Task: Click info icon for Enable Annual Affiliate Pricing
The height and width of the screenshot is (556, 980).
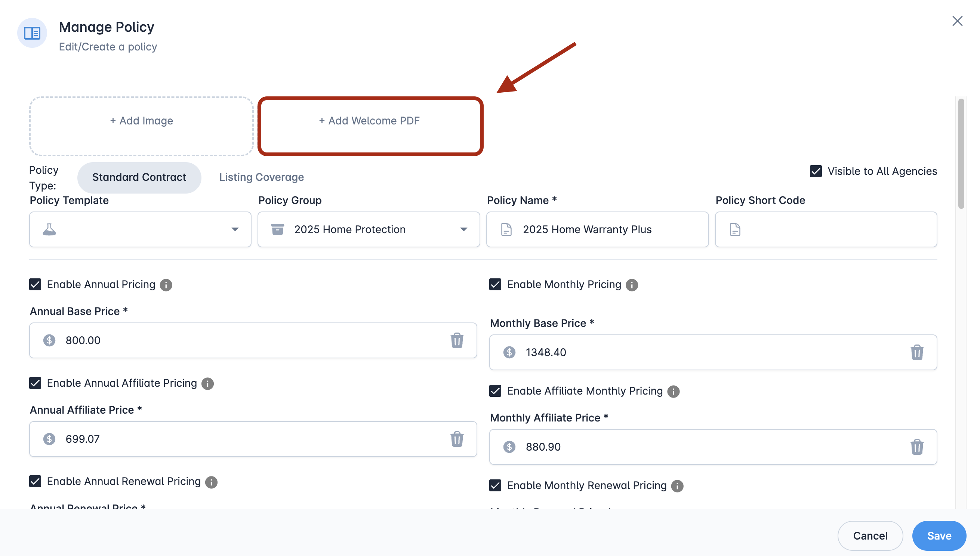Action: point(207,383)
